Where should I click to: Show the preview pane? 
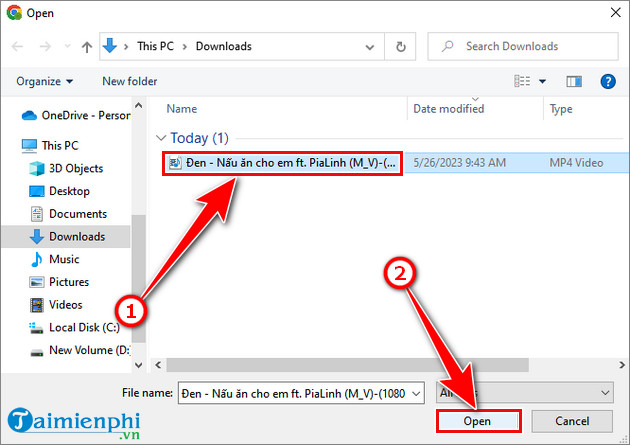click(x=574, y=82)
